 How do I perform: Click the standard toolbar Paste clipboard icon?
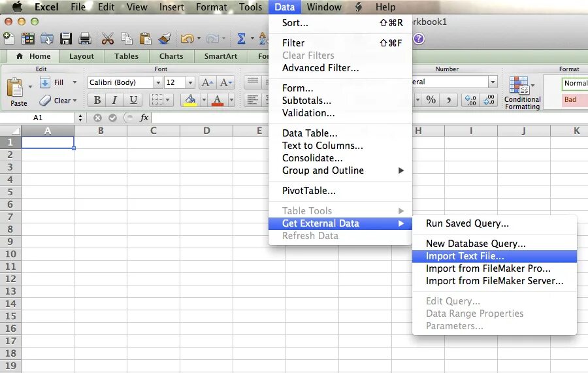145,39
